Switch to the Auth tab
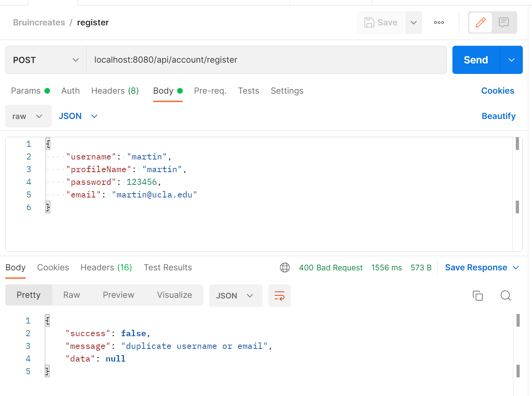This screenshot has width=532, height=396. (x=70, y=91)
